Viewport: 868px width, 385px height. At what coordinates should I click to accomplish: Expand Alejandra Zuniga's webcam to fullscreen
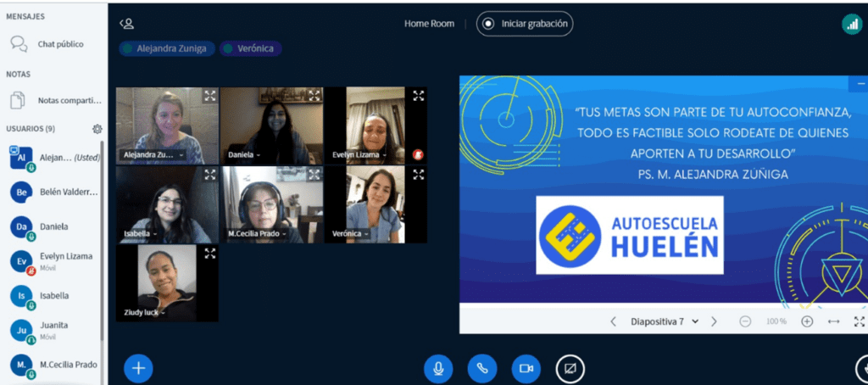pyautogui.click(x=210, y=96)
